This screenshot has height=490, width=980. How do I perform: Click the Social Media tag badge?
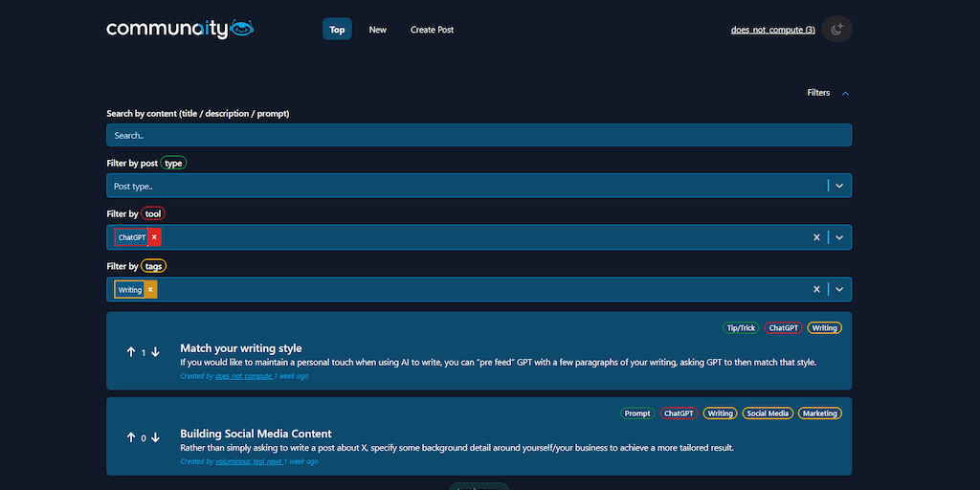click(x=768, y=413)
